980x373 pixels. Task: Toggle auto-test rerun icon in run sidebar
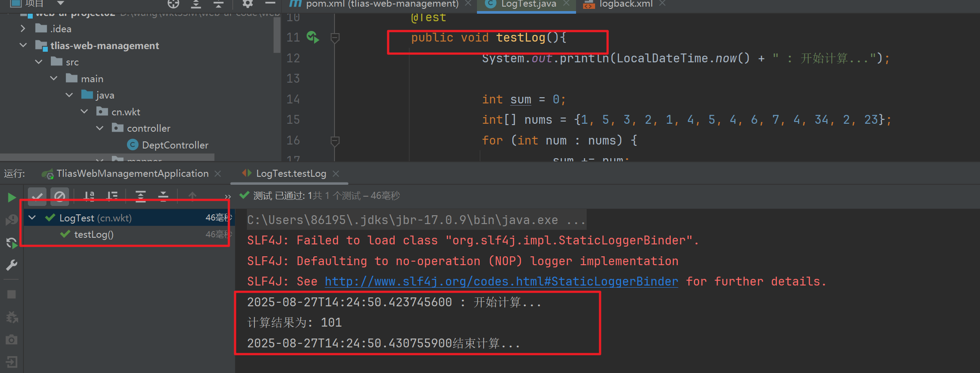[x=12, y=243]
